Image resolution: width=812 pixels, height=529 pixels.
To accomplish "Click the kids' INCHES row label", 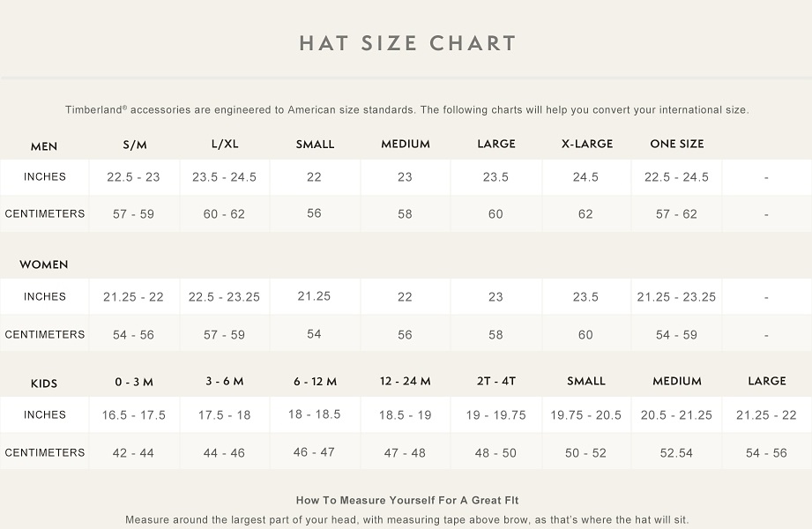I will tap(45, 415).
